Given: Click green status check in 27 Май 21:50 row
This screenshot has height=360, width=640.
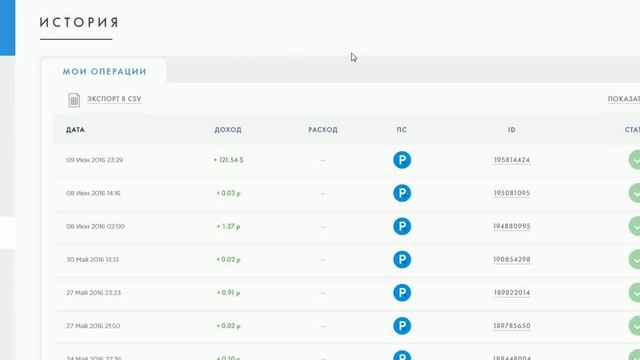Looking at the screenshot, I should pos(634,326).
